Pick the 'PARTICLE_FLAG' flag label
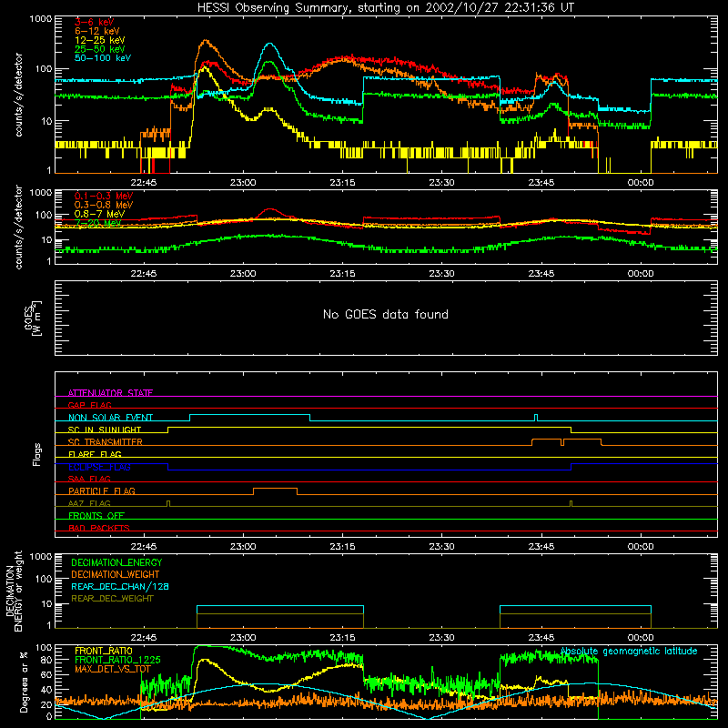This screenshot has height=728, width=728. tap(102, 491)
